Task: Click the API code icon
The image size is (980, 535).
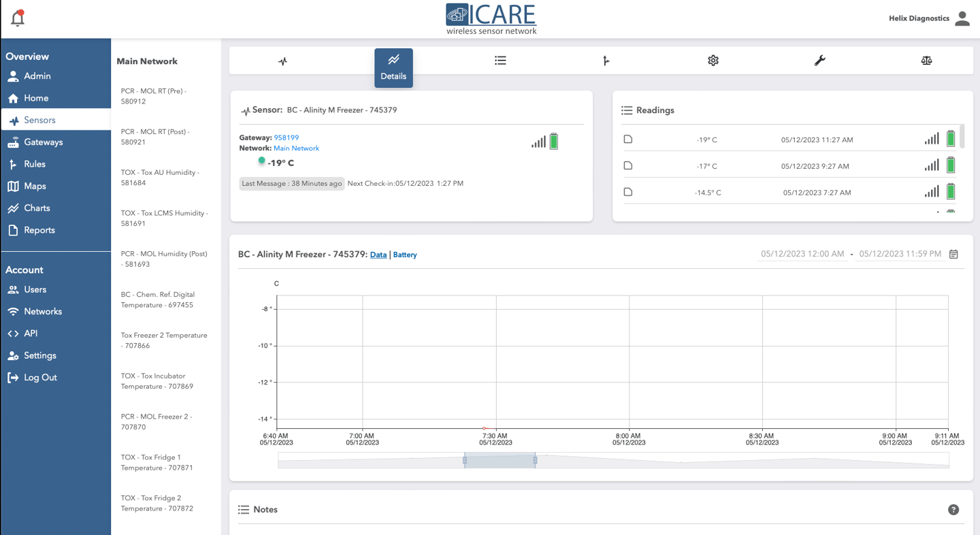Action: click(13, 334)
